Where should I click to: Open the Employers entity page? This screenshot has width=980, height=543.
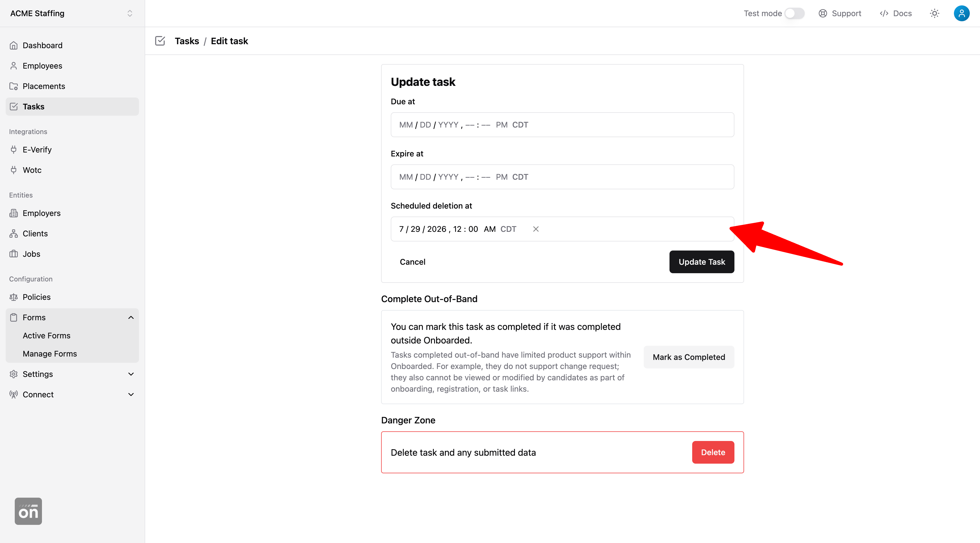[41, 213]
